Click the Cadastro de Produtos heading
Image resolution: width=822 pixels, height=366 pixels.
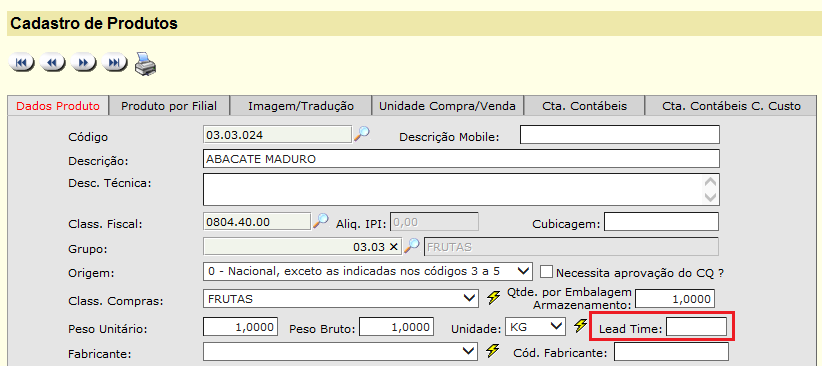(x=94, y=24)
